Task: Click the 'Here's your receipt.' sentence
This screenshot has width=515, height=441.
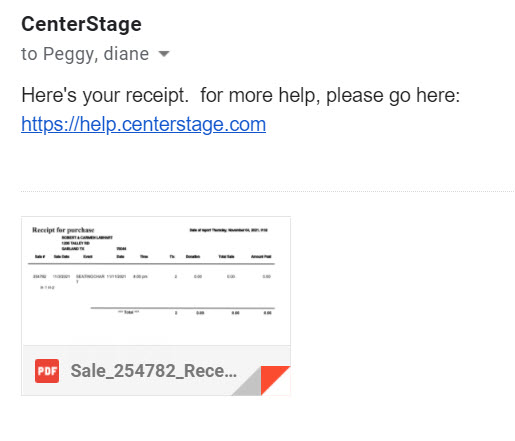Action: pyautogui.click(x=105, y=95)
